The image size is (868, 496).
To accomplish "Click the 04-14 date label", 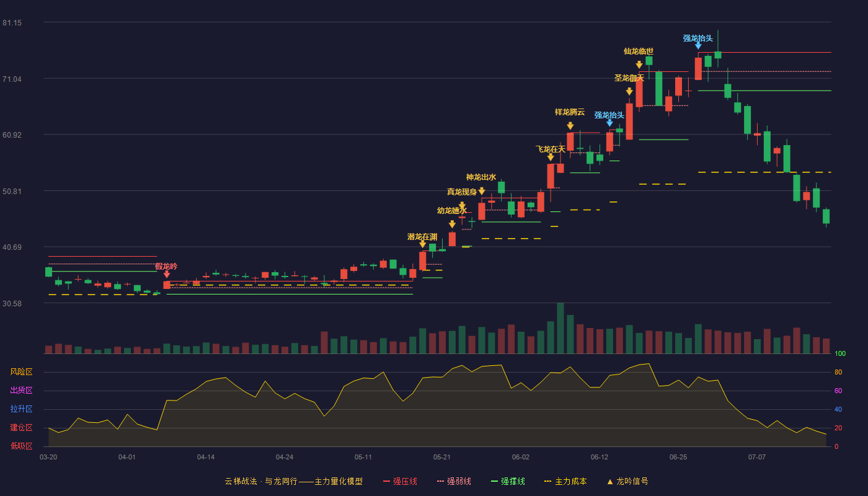I will point(206,457).
